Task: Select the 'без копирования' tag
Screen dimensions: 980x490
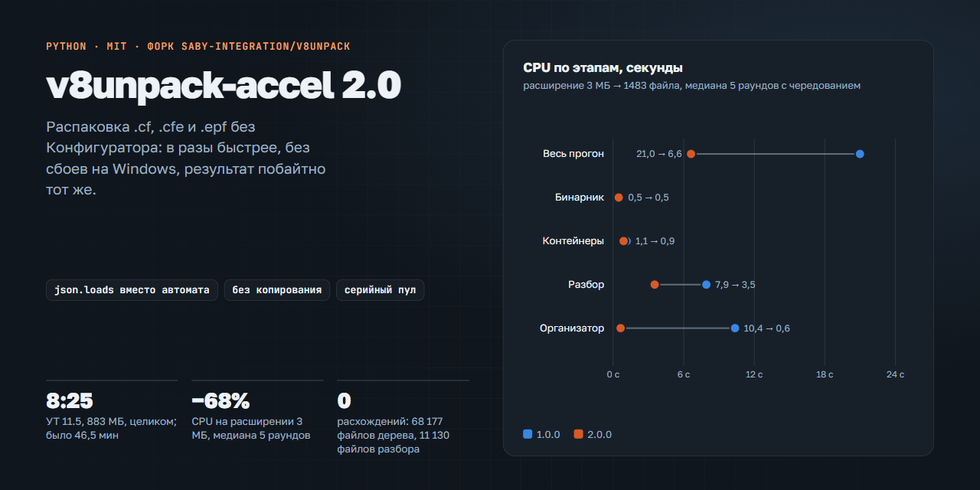Action: 277,290
